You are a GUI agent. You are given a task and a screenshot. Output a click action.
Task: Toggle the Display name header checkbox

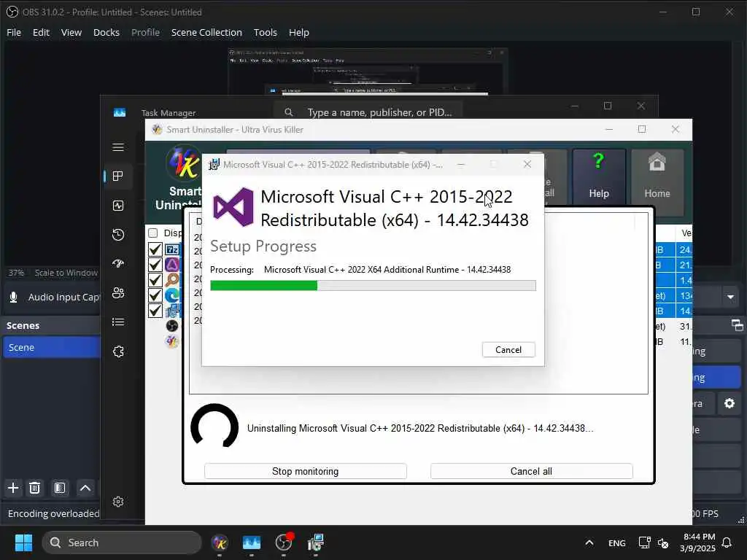point(153,233)
